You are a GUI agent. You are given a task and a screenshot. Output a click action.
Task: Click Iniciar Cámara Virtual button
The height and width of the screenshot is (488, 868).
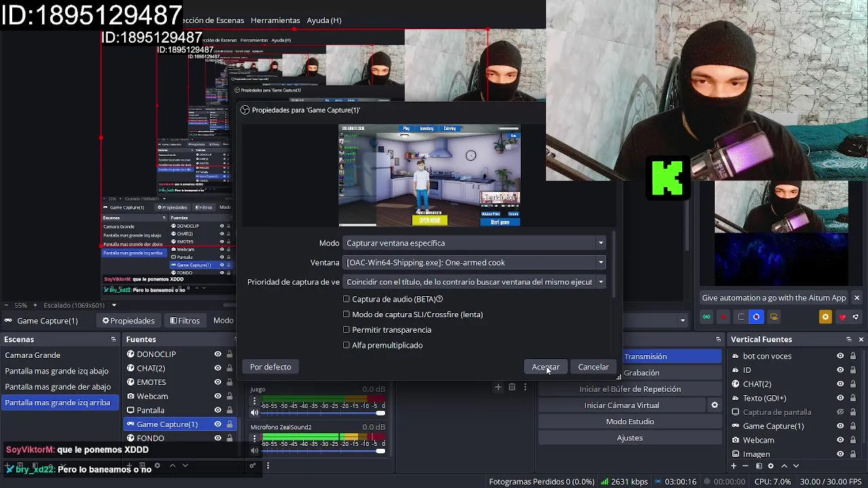(x=622, y=405)
